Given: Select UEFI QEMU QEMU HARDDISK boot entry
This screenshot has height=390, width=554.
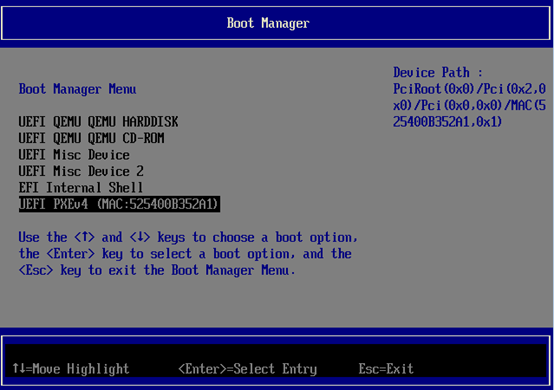Looking at the screenshot, I should click(x=99, y=122).
